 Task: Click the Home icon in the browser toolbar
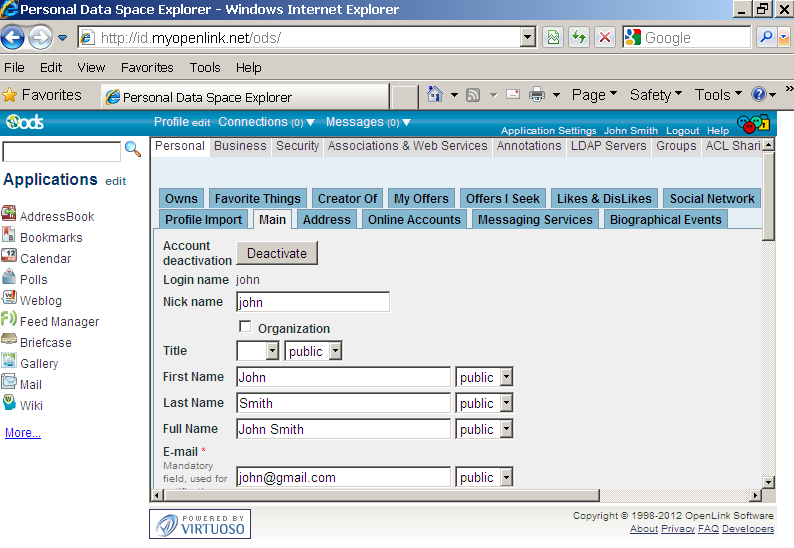(x=435, y=95)
